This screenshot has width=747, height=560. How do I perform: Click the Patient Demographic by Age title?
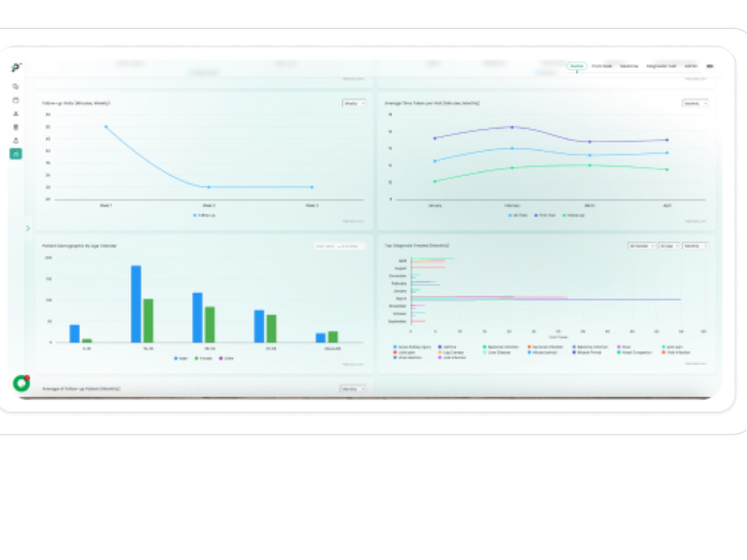79,246
